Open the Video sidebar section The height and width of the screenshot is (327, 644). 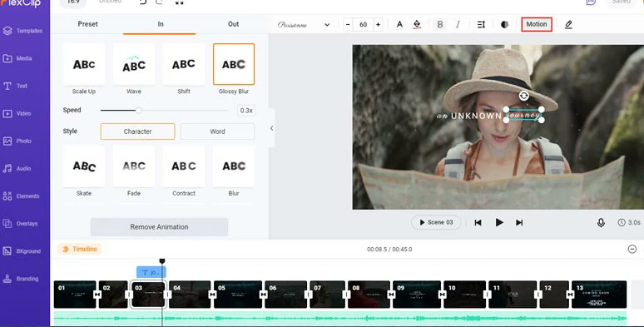coord(17,113)
